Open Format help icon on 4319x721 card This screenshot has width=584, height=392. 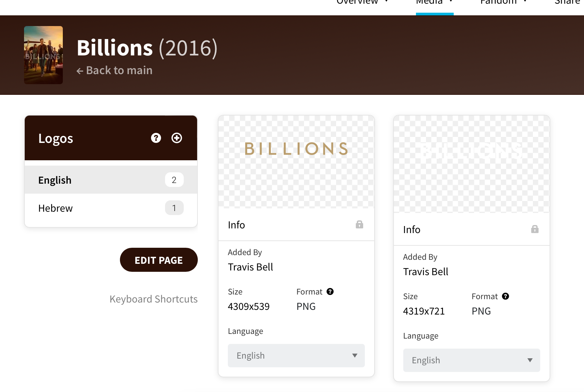pyautogui.click(x=505, y=296)
